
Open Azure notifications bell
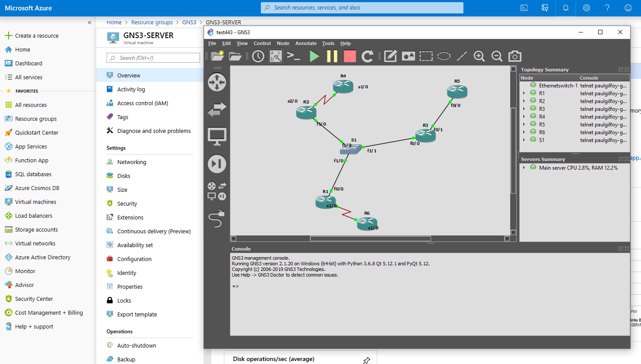[x=566, y=8]
